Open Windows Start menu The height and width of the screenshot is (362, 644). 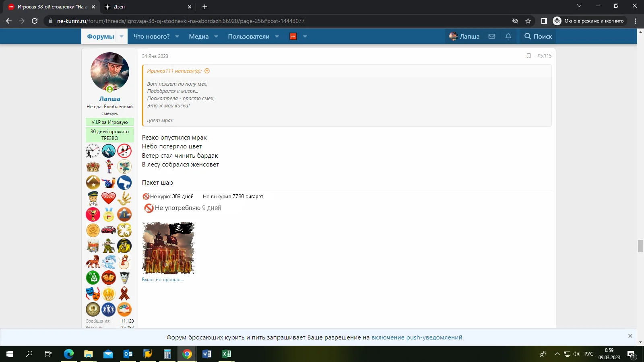pyautogui.click(x=10, y=354)
